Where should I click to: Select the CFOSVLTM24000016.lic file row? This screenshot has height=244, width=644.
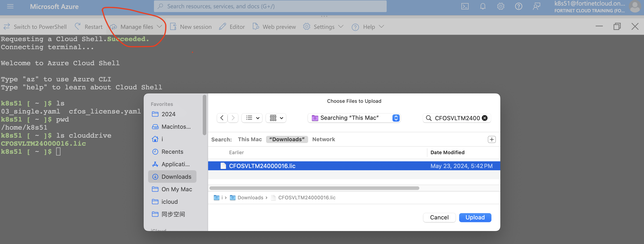pyautogui.click(x=354, y=166)
